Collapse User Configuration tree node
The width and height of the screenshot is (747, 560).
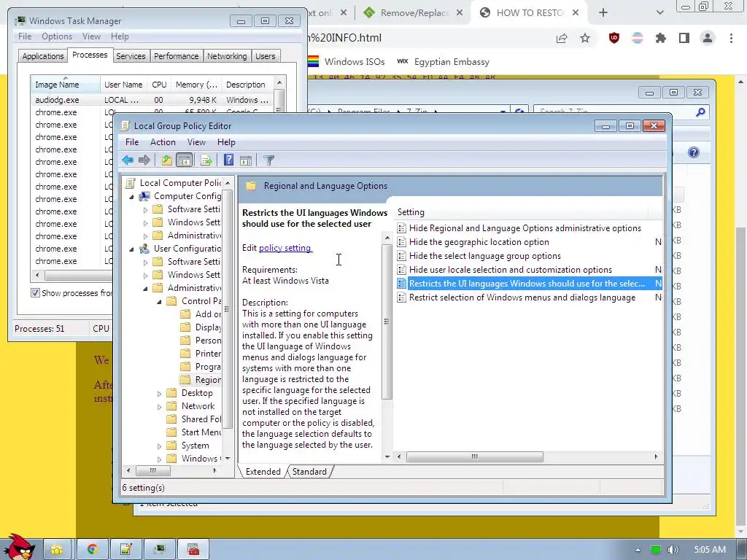(x=131, y=249)
